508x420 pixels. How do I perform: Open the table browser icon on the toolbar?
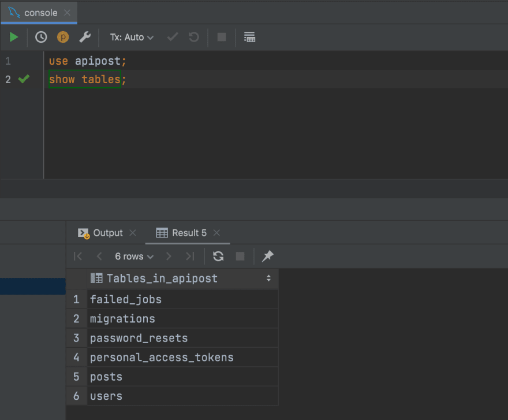pyautogui.click(x=249, y=37)
